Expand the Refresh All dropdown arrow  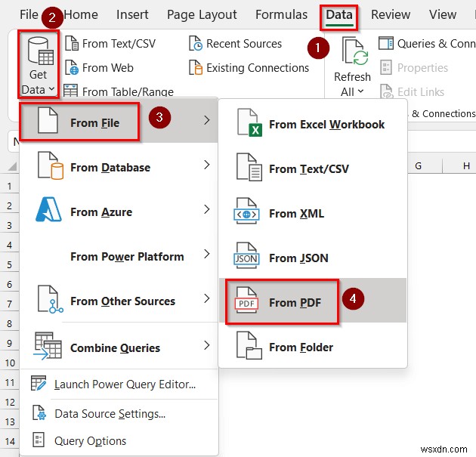tap(360, 91)
